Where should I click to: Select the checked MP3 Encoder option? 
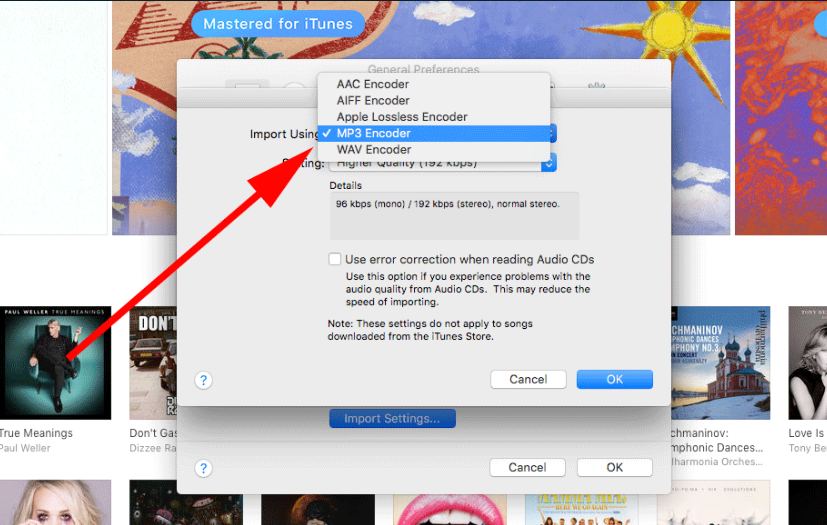[434, 133]
